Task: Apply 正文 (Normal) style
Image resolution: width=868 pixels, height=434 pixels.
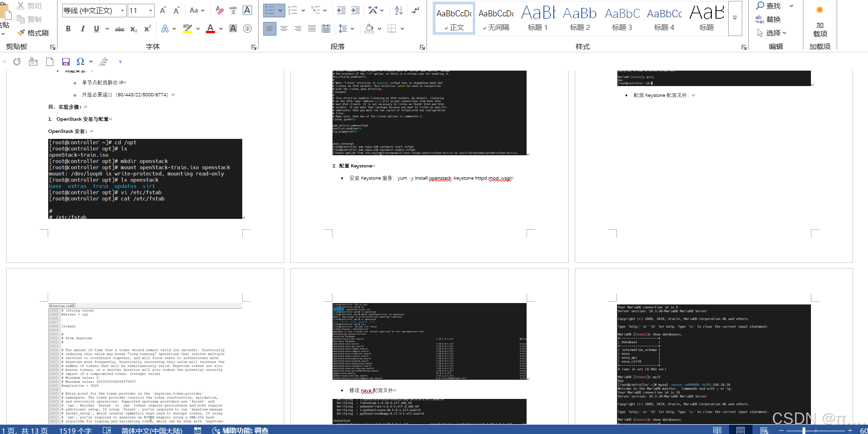Action: 454,19
